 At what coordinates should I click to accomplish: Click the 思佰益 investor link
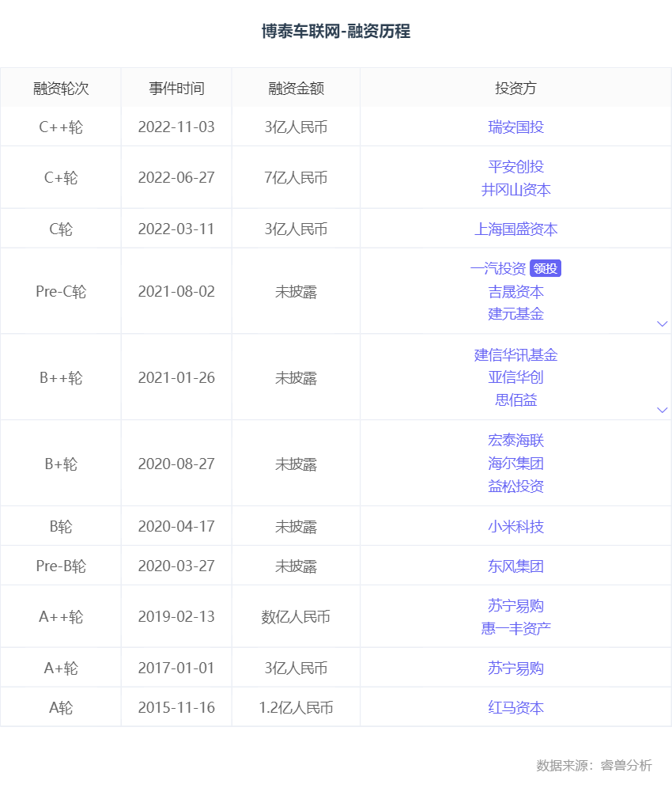pyautogui.click(x=515, y=400)
